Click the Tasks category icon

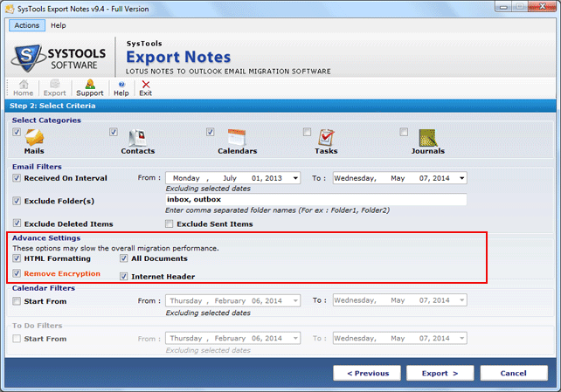click(x=326, y=137)
